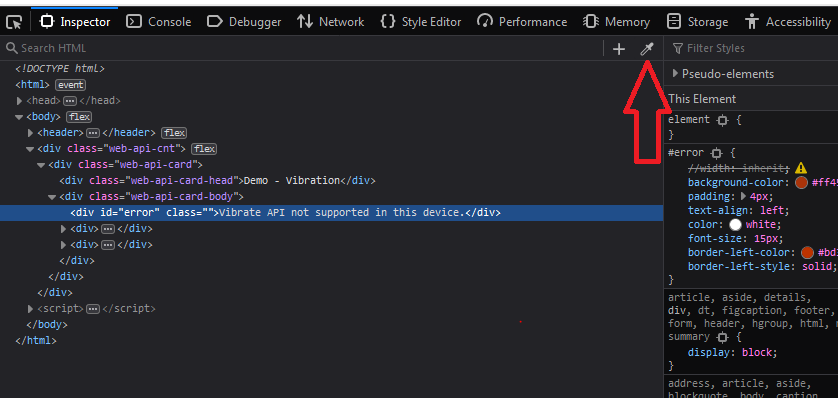
Task: Open the Storage tab
Action: point(697,22)
